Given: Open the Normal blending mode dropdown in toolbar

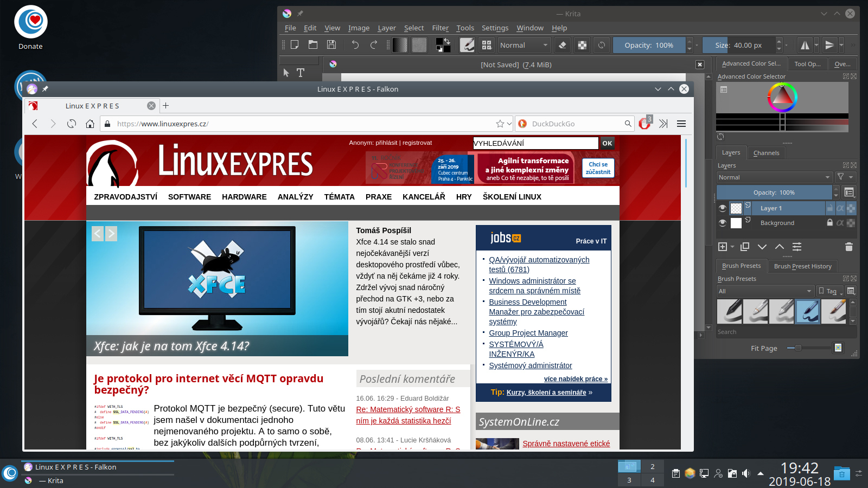Looking at the screenshot, I should (x=524, y=45).
